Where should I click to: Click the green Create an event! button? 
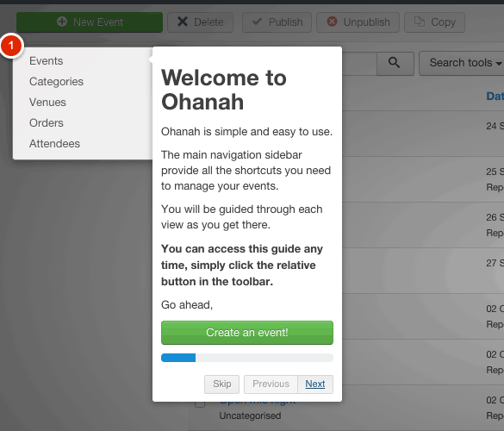(247, 333)
